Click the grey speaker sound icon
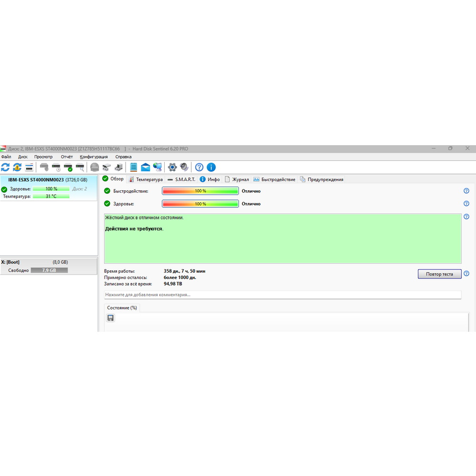476x476 pixels. coord(184,167)
